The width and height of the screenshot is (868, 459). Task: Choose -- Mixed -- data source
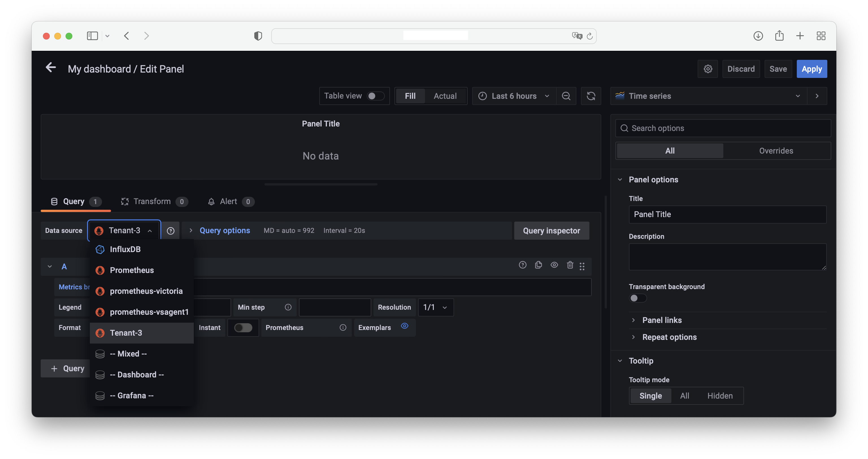click(142, 354)
